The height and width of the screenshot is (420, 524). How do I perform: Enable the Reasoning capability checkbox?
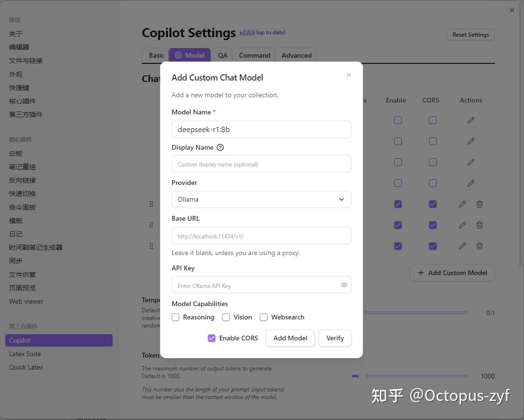[176, 317]
